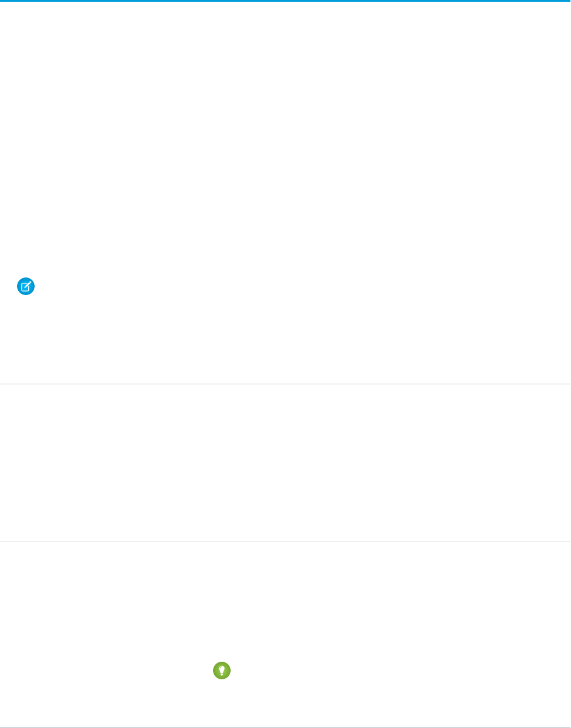The height and width of the screenshot is (728, 571).
Task: Click the blue note pencil icon
Action: pyautogui.click(x=26, y=287)
